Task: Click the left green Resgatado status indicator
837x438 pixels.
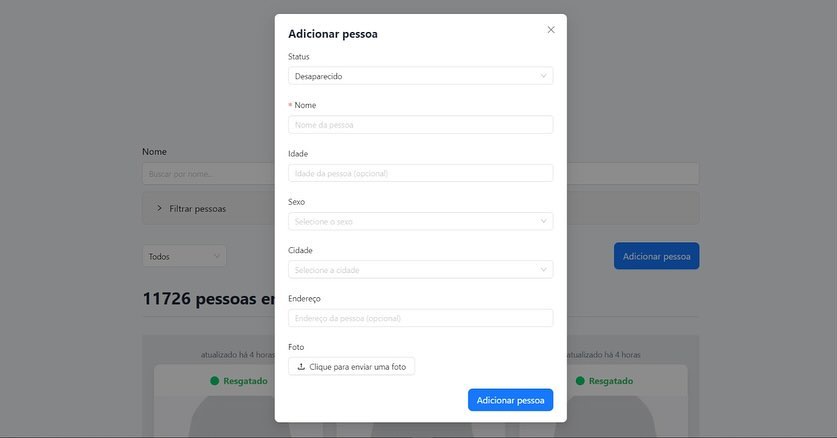Action: [215, 381]
